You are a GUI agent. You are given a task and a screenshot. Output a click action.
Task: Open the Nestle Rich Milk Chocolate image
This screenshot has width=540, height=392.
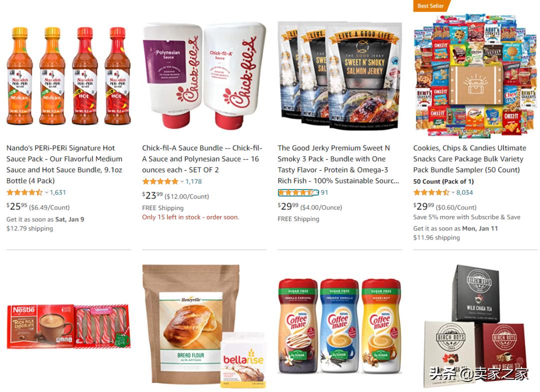click(68, 326)
